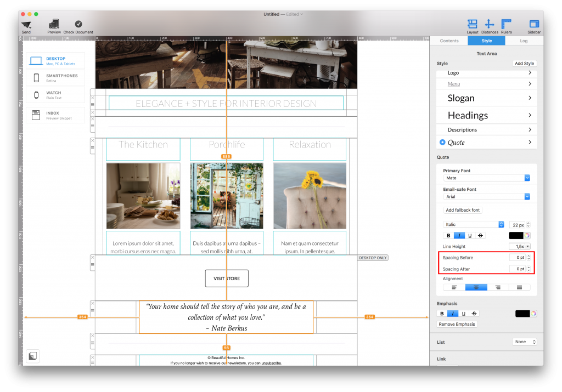Click the font size stepper arrows

pos(529,225)
